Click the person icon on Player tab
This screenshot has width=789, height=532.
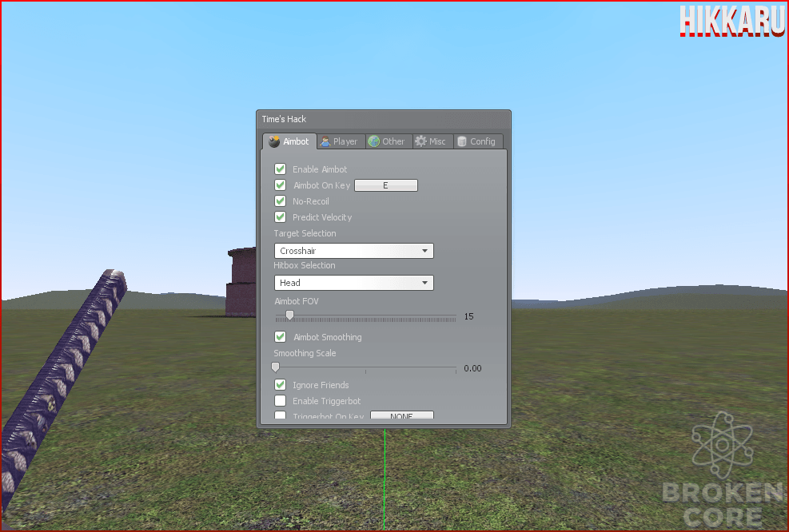[x=325, y=141]
